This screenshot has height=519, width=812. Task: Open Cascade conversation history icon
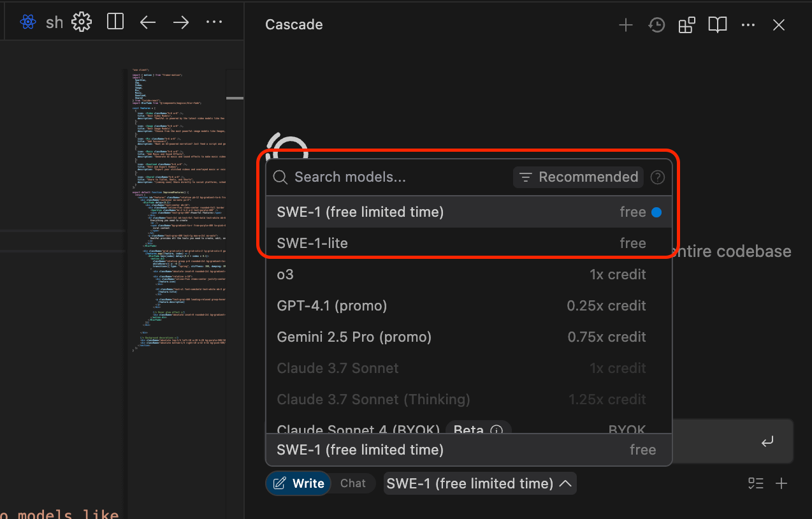coord(656,25)
